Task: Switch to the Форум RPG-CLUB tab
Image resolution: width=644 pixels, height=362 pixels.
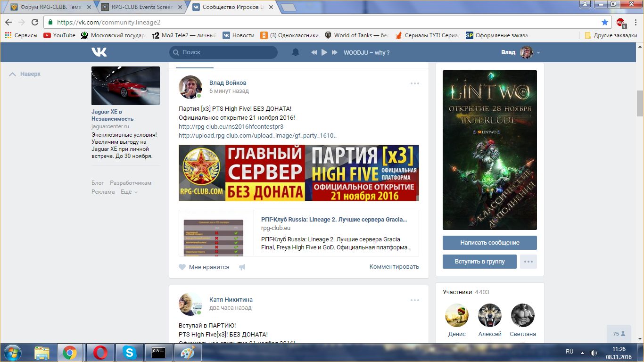Action: (50, 7)
